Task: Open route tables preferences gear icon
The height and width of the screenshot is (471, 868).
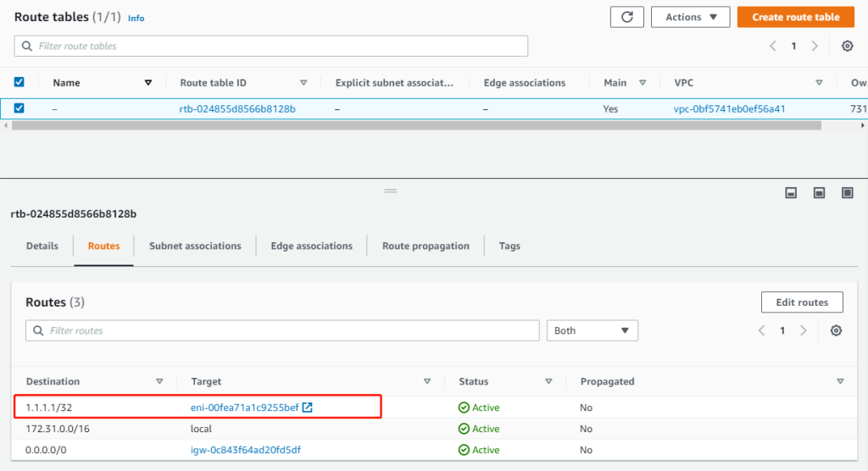Action: pos(847,47)
